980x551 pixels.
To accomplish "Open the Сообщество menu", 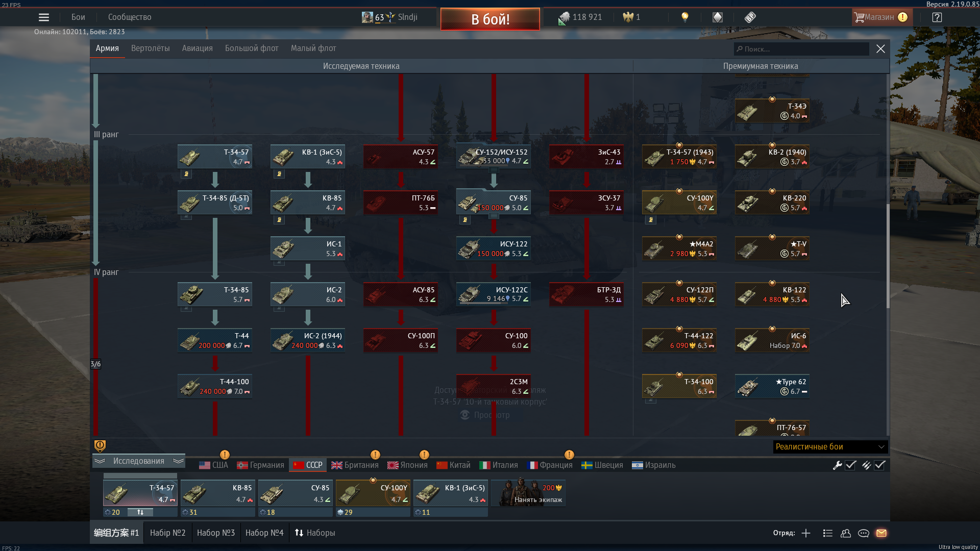I will 130,17.
